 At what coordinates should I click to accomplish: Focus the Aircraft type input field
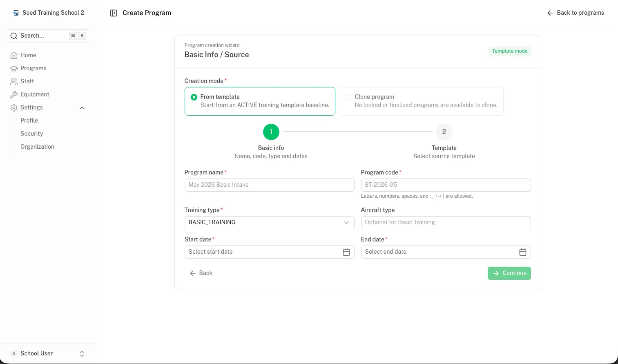pos(446,223)
